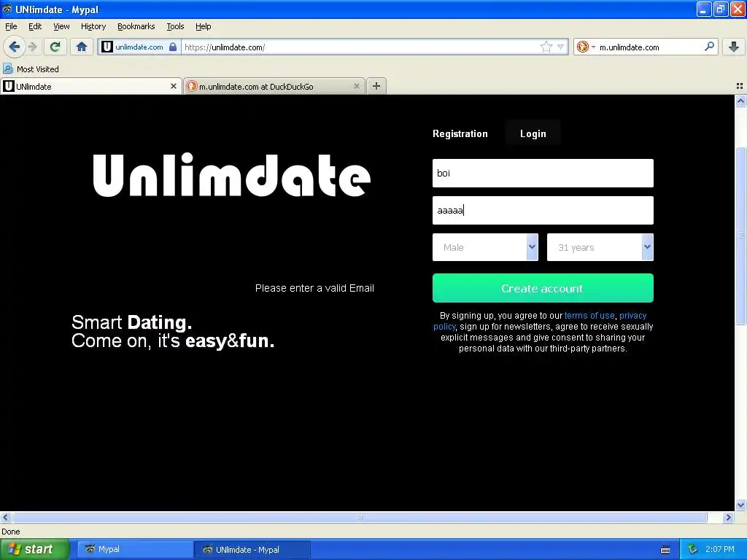Viewport: 747px width, 560px height.
Task: Expand the Male gender dropdown
Action: [x=485, y=247]
